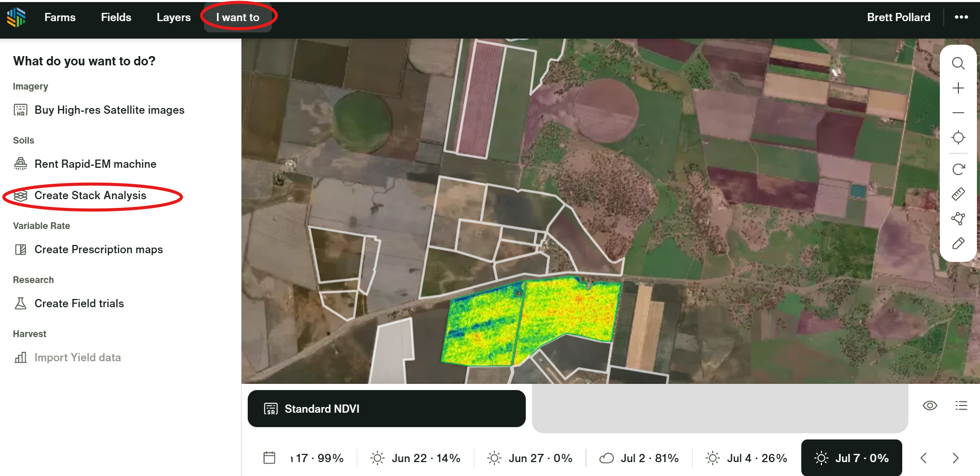
Task: Click Create Prescription maps
Action: 98,250
